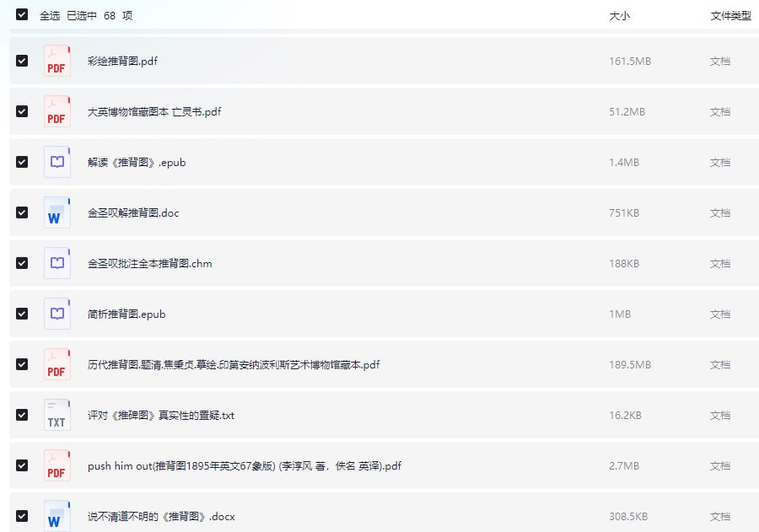This screenshot has height=532, width=759.
Task: Uncheck the checkbox for 解读《推背图》.epub
Action: (22, 162)
